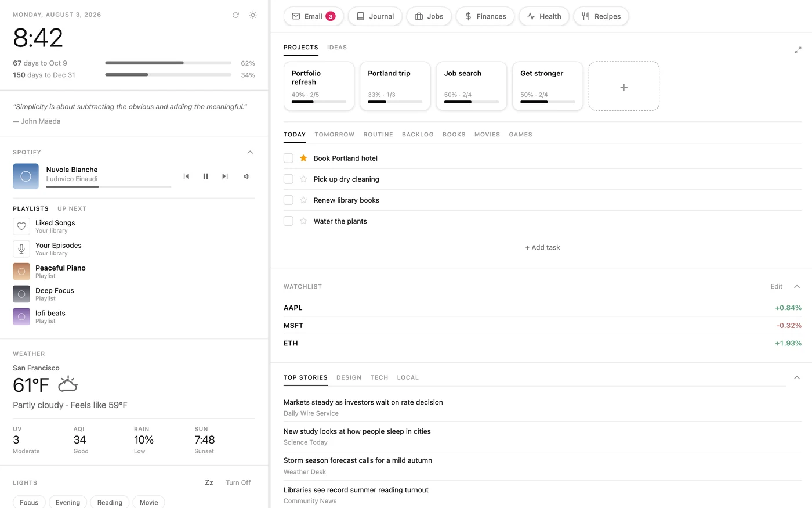Viewport: 812px width, 508px height.
Task: Switch to the Backlog tab
Action: (x=418, y=135)
